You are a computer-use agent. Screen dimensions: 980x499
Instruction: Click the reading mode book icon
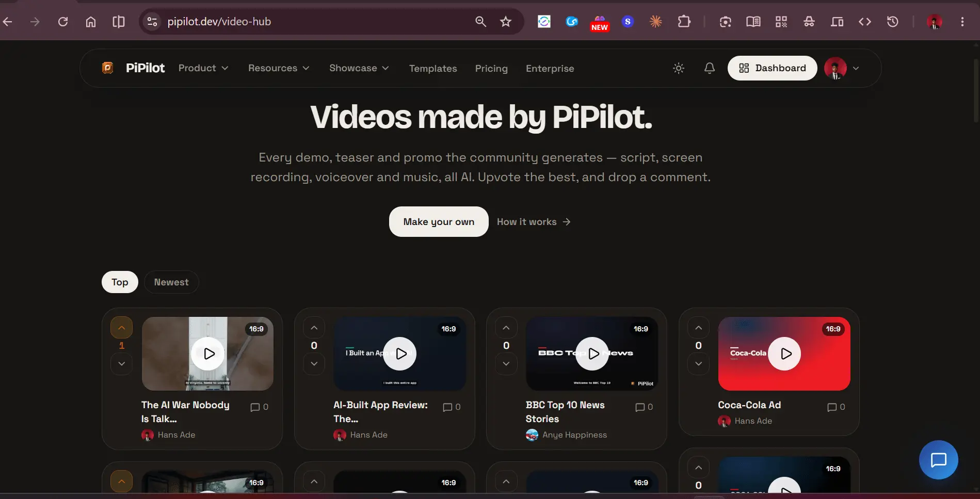[x=753, y=22]
